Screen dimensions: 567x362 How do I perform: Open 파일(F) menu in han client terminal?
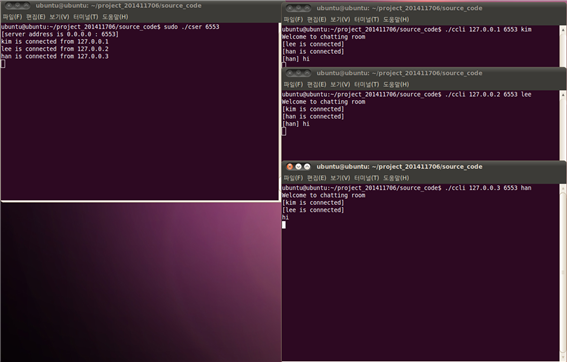pos(293,178)
